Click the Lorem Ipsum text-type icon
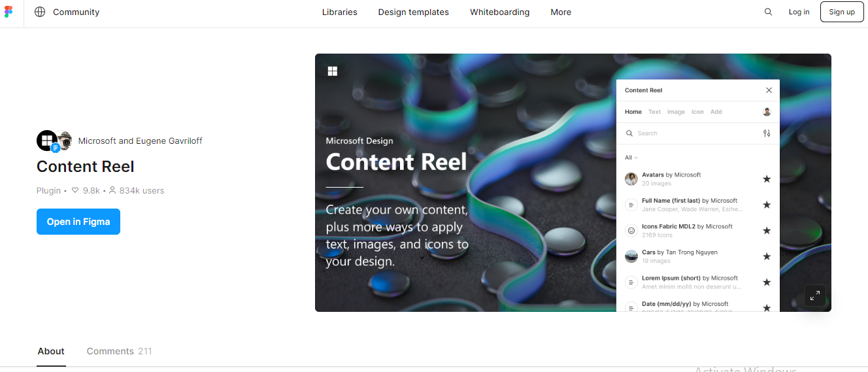The image size is (868, 372). (x=631, y=282)
